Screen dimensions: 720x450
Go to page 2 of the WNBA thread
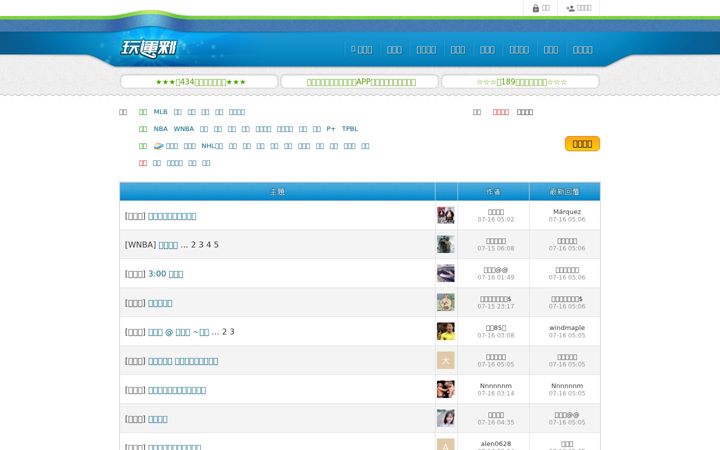(x=193, y=245)
